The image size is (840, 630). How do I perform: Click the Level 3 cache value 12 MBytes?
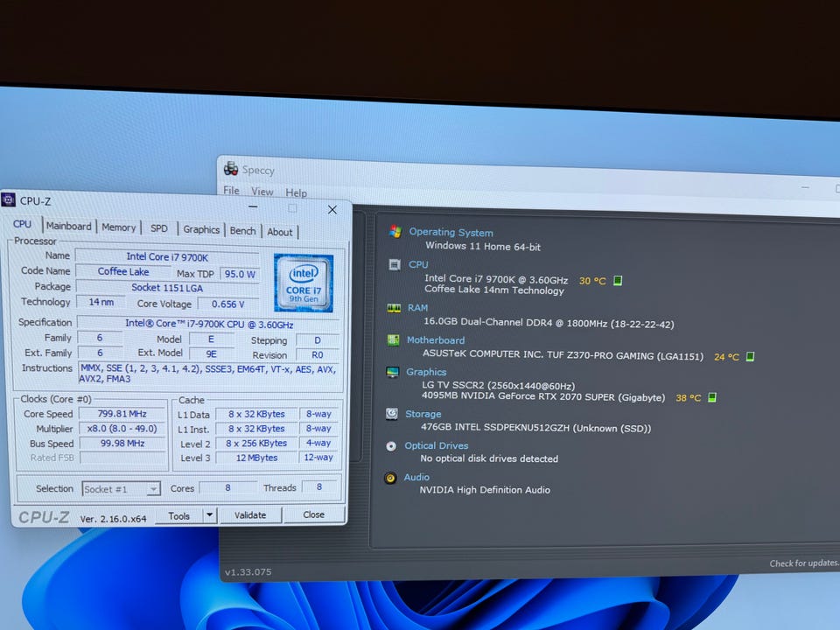[x=256, y=458]
